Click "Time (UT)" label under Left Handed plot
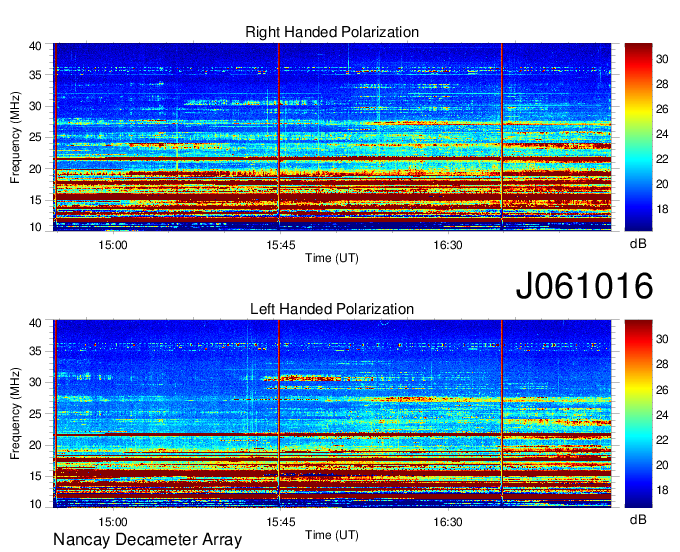 332,535
